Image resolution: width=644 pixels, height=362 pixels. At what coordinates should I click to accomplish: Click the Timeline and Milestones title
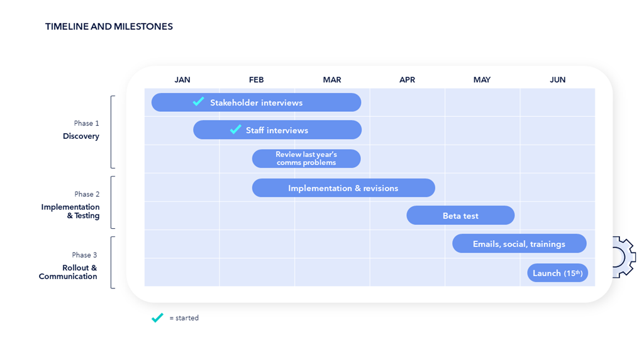[x=109, y=26]
